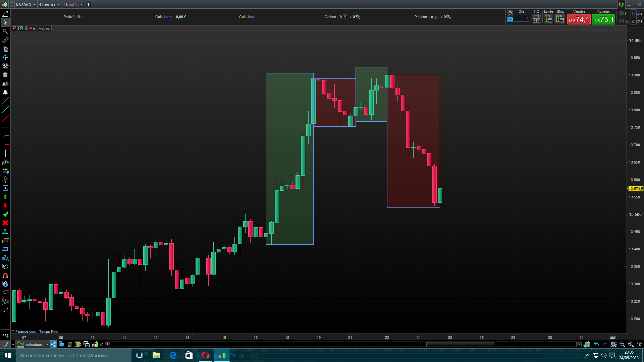Toggle the blue keyboard trading mode button
This screenshot has height=362, width=644.
point(510,20)
